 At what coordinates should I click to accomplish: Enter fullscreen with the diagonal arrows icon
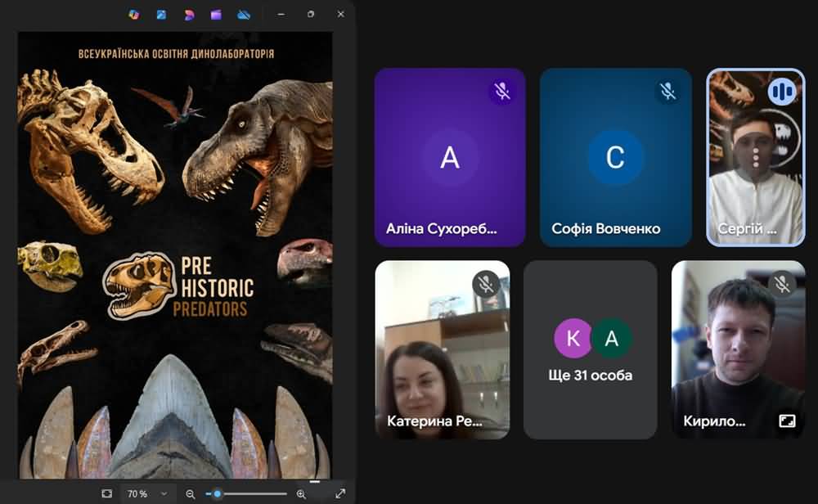tap(340, 493)
